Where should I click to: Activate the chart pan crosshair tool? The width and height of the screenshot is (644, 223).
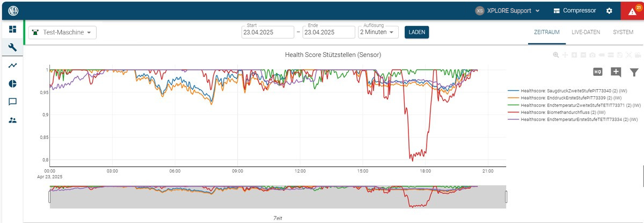tap(565, 55)
